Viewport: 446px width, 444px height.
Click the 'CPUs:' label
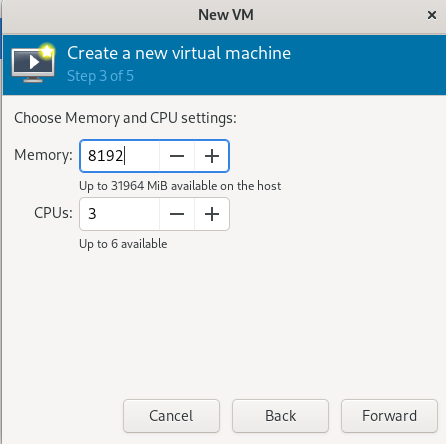pos(53,213)
